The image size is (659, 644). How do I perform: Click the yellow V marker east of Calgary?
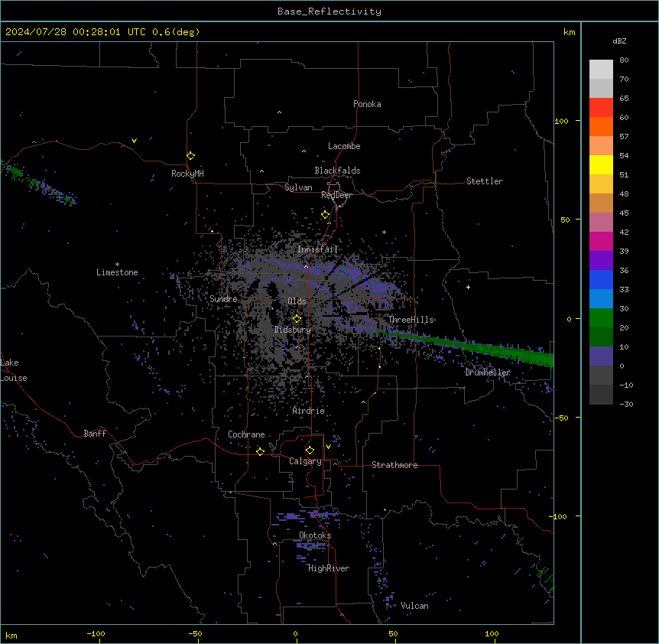click(x=328, y=447)
